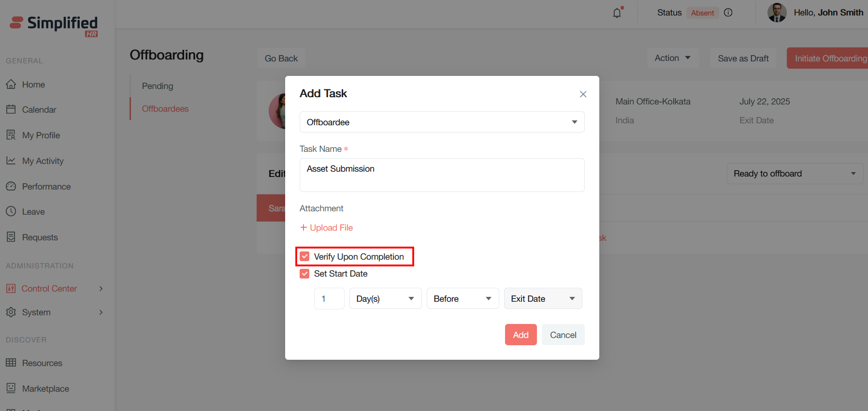Click the status info icon

tap(728, 13)
